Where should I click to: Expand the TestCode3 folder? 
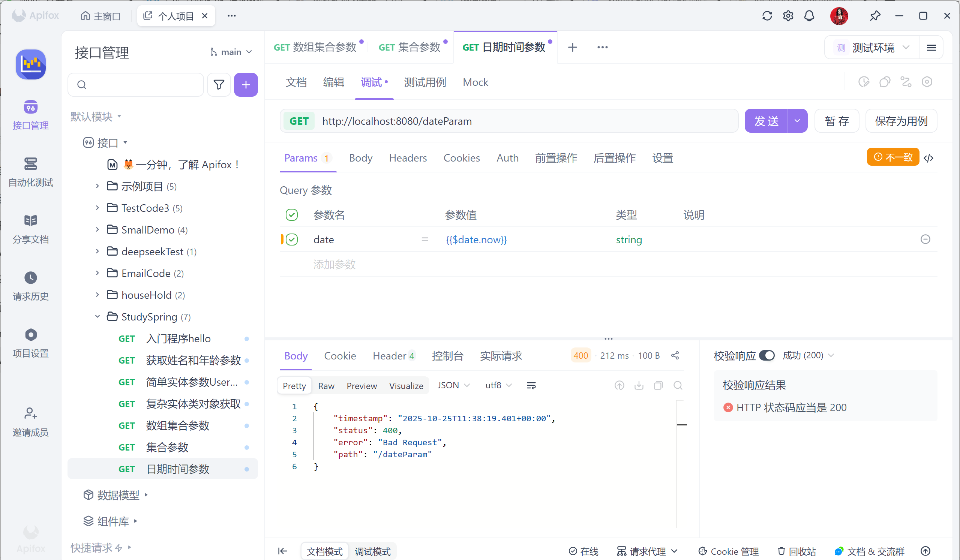click(x=97, y=208)
